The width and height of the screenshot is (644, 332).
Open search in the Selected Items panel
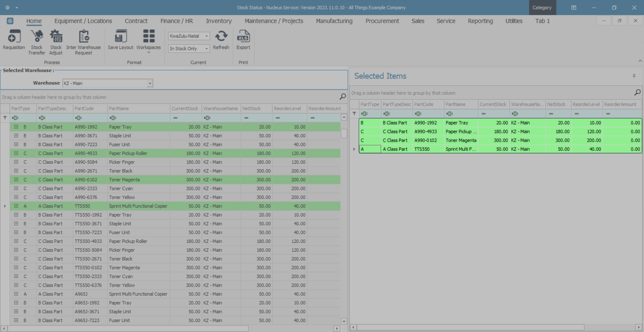[637, 92]
